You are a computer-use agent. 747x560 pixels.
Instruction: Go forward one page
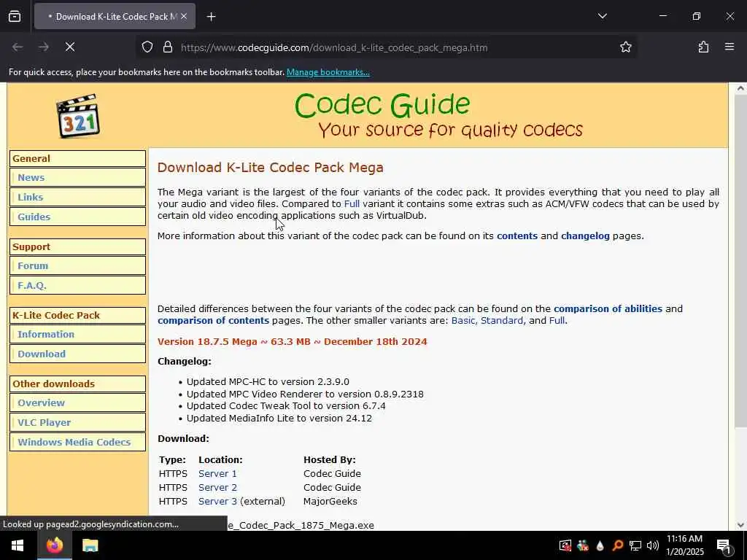click(x=43, y=47)
